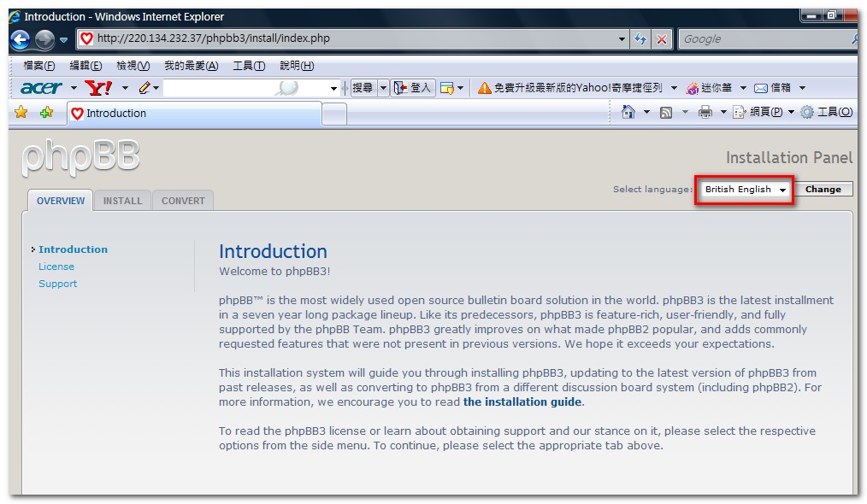Switch to the INSTALL tab
This screenshot has width=867, height=504.
coord(122,201)
